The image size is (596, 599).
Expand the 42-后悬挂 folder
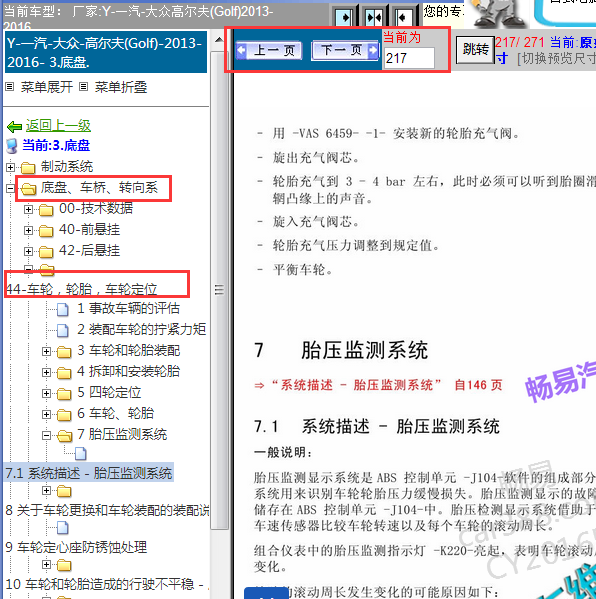(x=28, y=251)
